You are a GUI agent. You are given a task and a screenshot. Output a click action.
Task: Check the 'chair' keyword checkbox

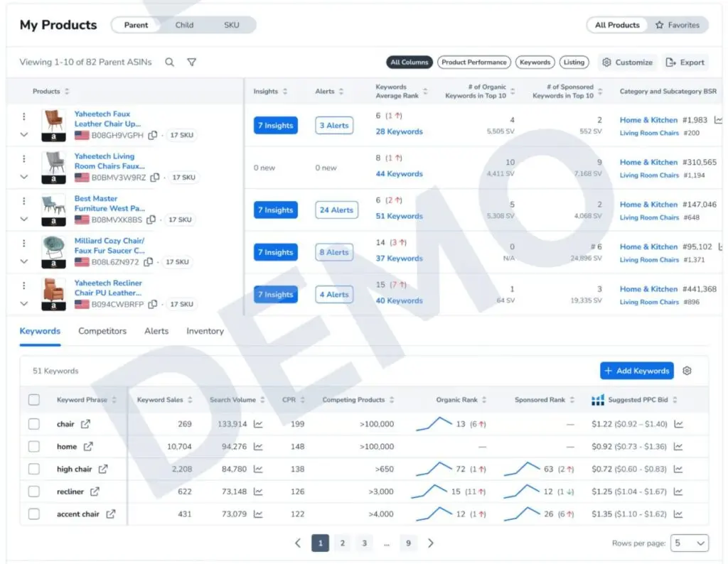34,424
